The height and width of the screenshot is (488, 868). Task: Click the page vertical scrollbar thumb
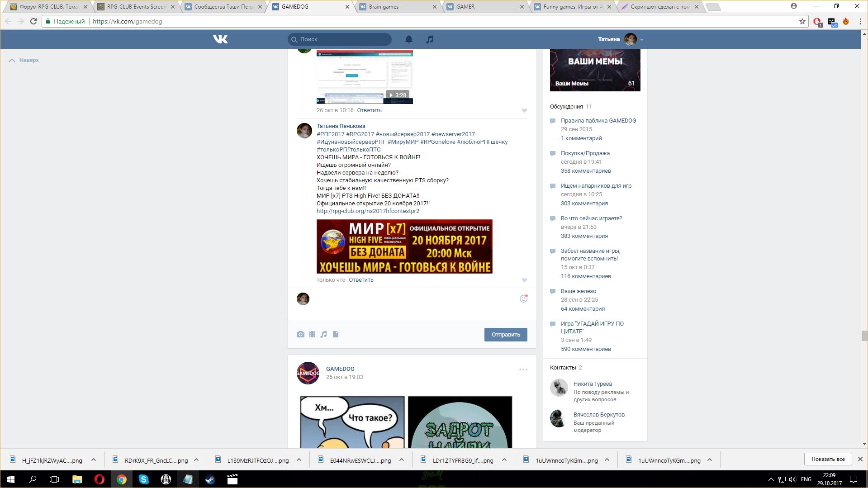coord(864,336)
